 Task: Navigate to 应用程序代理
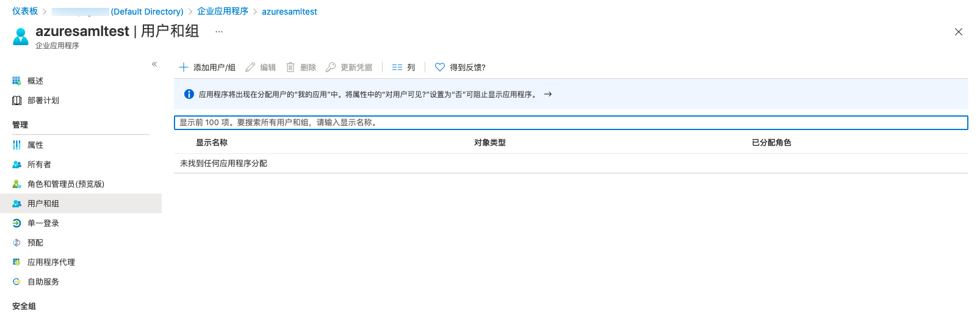(x=51, y=263)
